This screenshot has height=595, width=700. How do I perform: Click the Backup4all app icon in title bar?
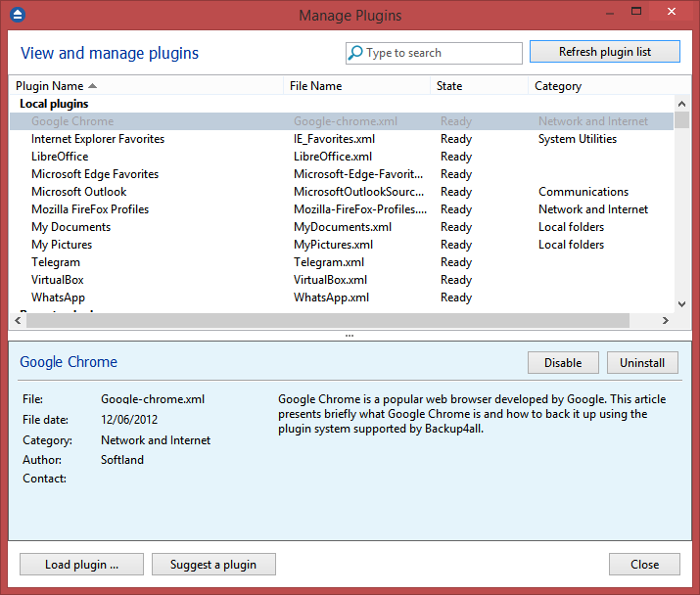tap(18, 15)
